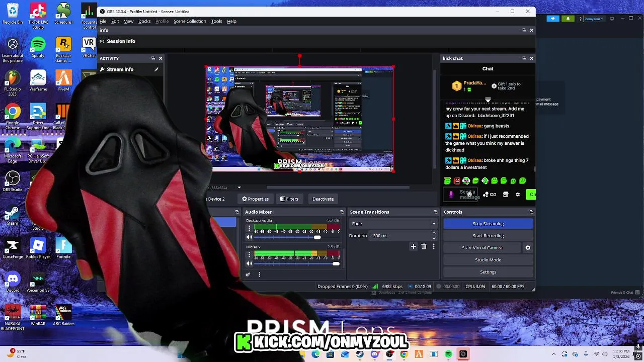The height and width of the screenshot is (362, 644).
Task: Open Recycle Bin desktop icon
Action: click(13, 14)
